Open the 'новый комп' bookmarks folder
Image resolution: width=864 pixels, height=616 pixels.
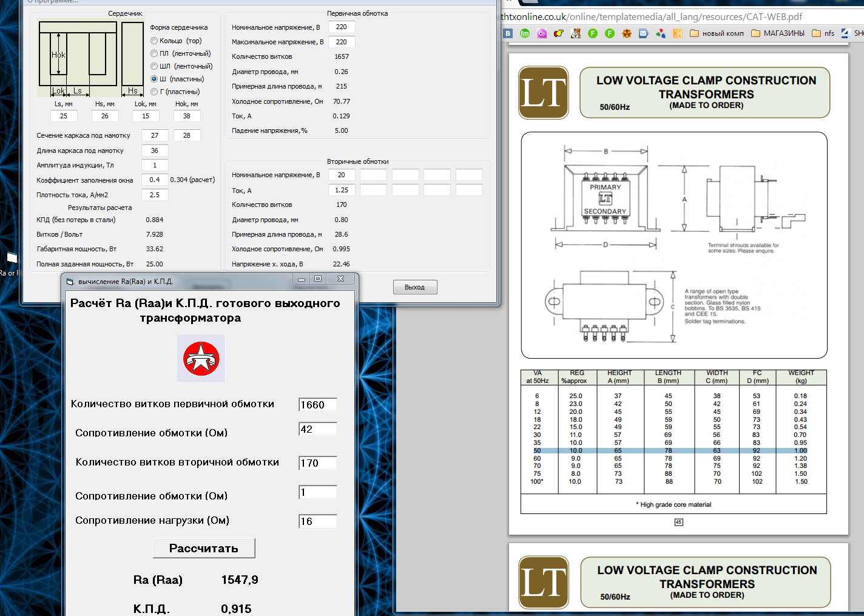click(x=717, y=33)
